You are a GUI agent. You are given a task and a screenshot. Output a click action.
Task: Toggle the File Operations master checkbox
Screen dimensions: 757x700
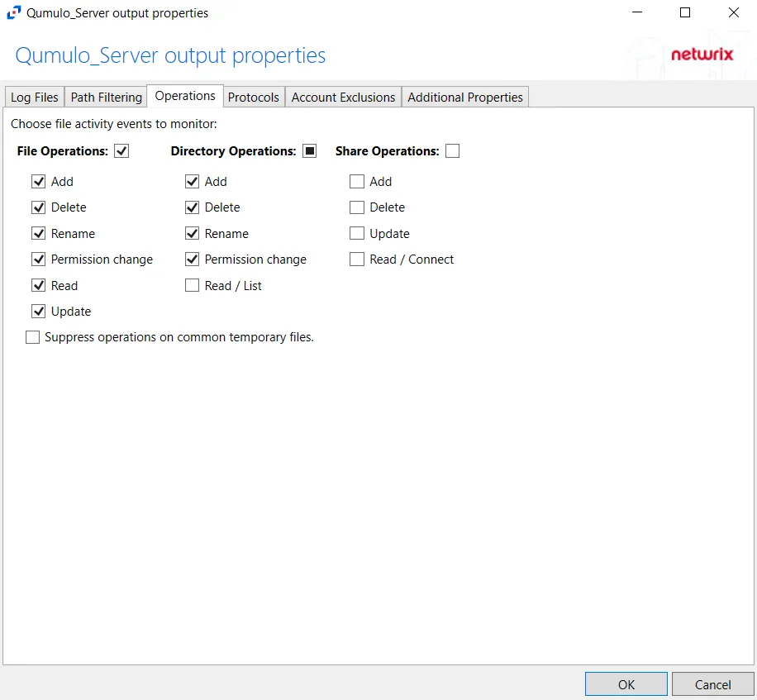[121, 151]
